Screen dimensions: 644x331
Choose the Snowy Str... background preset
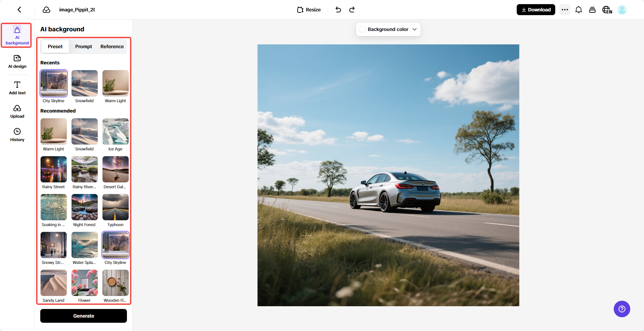(54, 245)
